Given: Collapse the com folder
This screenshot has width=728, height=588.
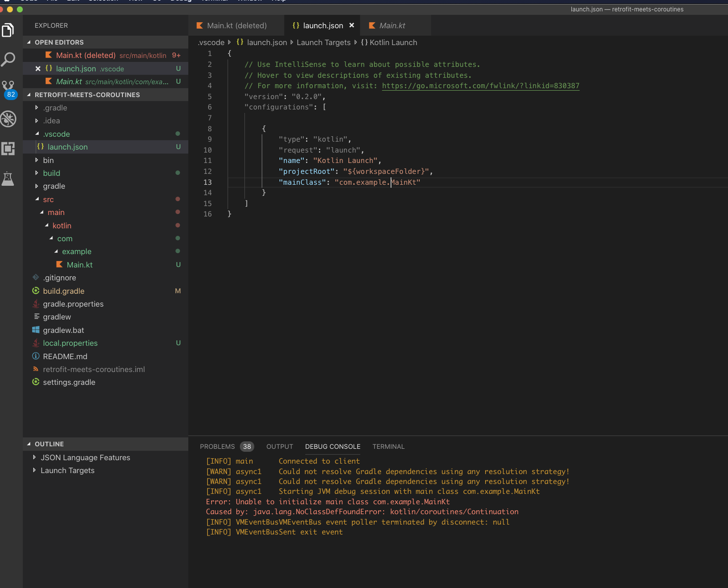Looking at the screenshot, I should (x=52, y=238).
